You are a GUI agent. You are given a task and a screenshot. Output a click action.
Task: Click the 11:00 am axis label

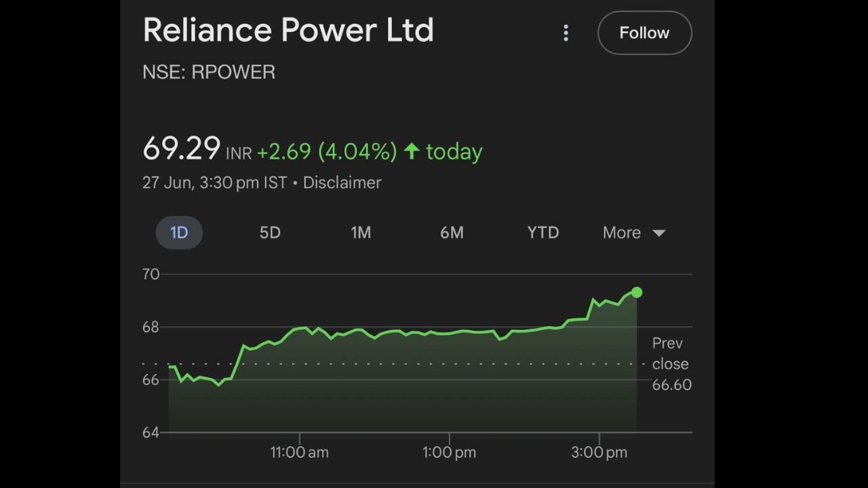(x=299, y=452)
